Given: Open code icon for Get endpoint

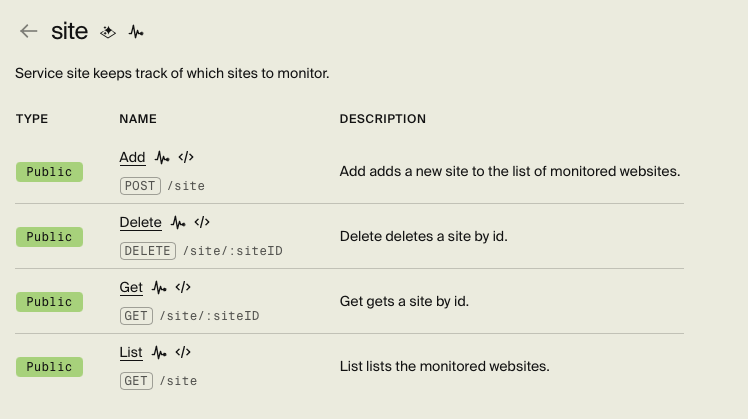Looking at the screenshot, I should coord(183,288).
